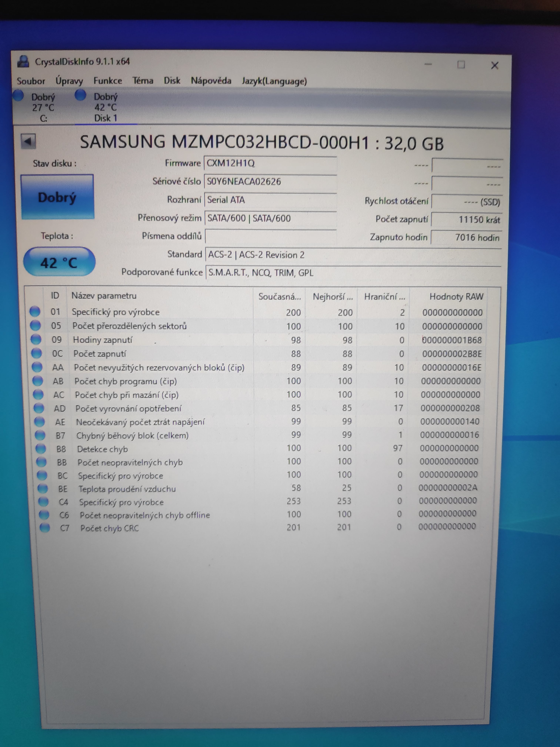Viewport: 560px width, 747px height.
Task: Click the Dobrý health status button
Action: (57, 197)
